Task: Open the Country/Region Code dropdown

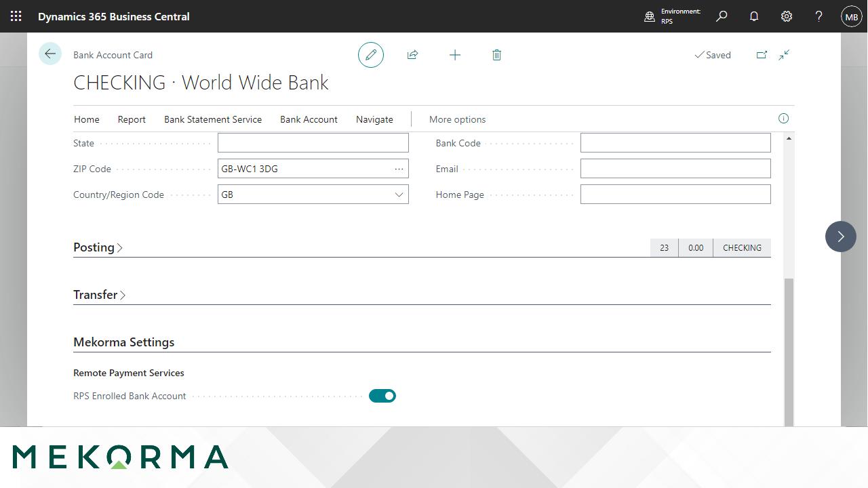Action: [x=399, y=195]
